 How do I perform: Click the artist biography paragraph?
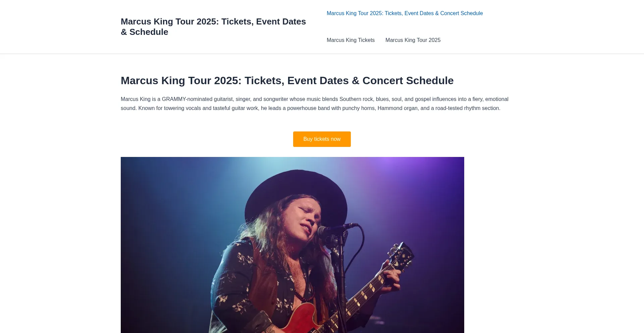click(x=314, y=104)
